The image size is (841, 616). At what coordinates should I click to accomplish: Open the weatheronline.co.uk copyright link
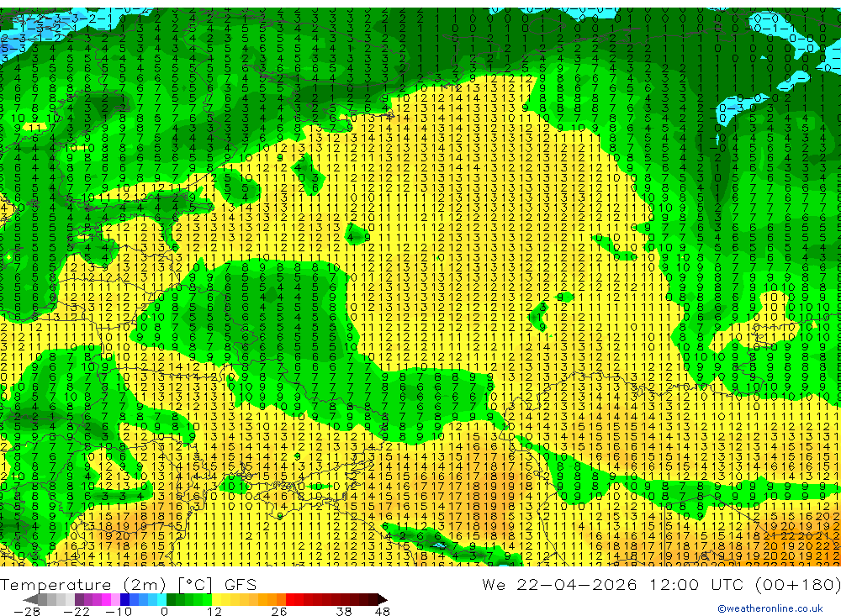(770, 608)
